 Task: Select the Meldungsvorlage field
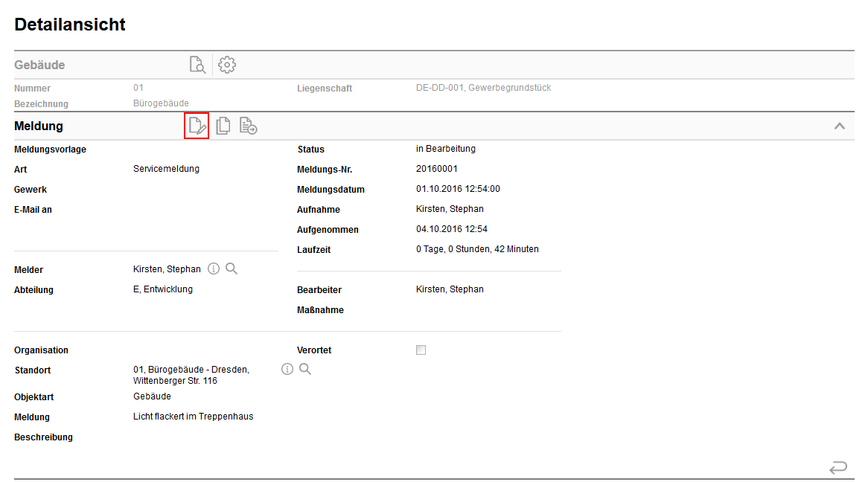tap(186, 149)
